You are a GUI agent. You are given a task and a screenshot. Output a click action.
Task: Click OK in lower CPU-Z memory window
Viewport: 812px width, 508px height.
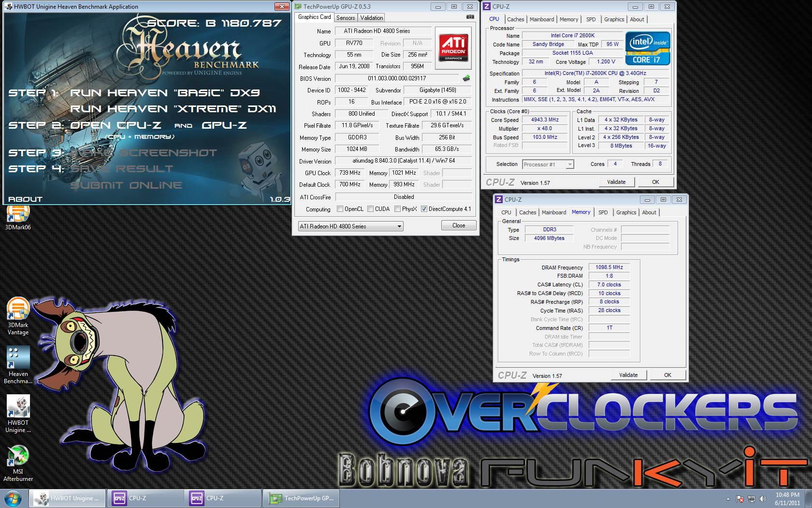click(667, 375)
